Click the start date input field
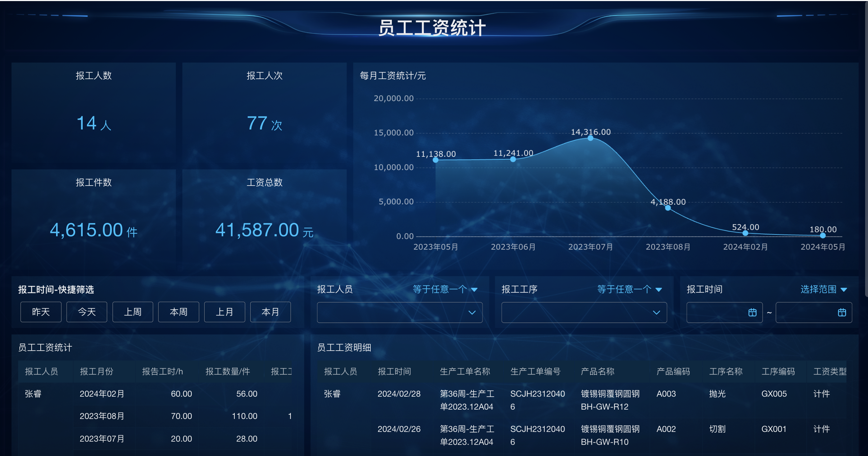The height and width of the screenshot is (456, 868). pyautogui.click(x=724, y=313)
